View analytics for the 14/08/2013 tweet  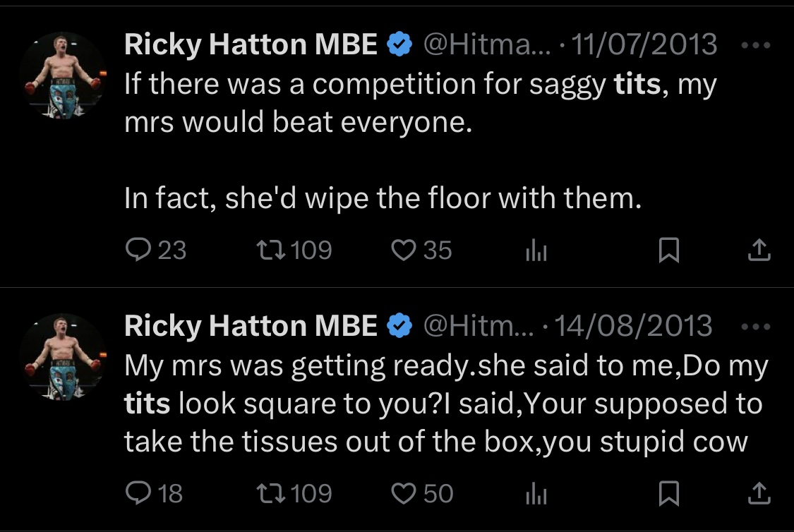click(536, 494)
